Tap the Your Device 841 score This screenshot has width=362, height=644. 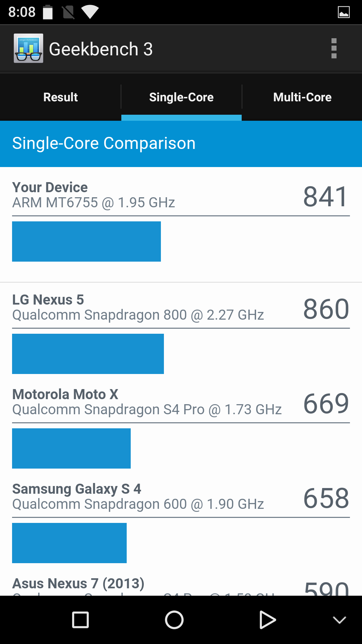[325, 197]
